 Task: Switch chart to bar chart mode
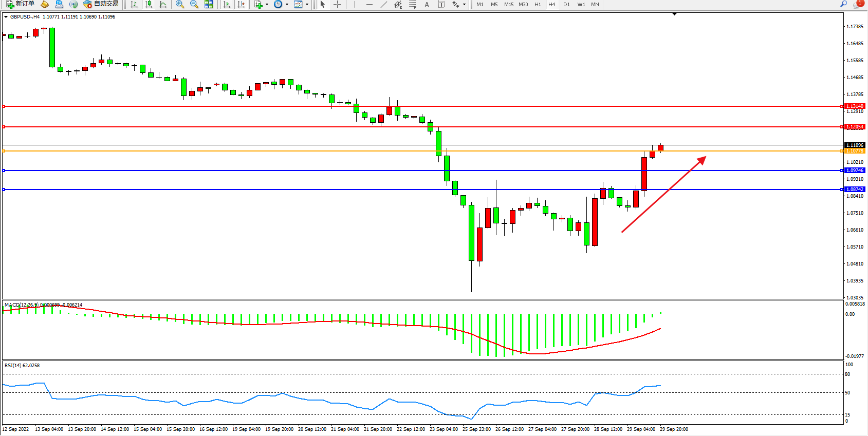(134, 4)
